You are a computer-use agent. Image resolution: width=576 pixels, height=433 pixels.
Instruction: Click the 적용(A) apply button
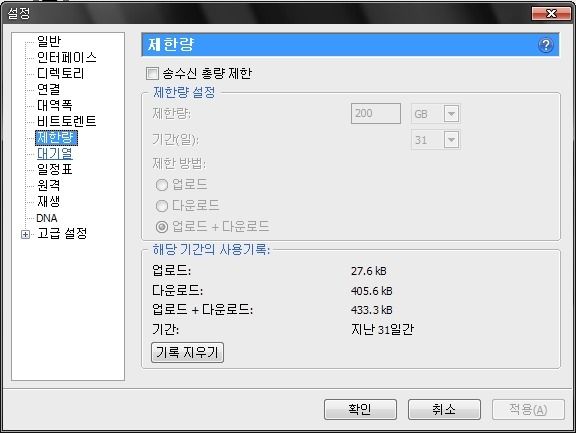click(528, 409)
